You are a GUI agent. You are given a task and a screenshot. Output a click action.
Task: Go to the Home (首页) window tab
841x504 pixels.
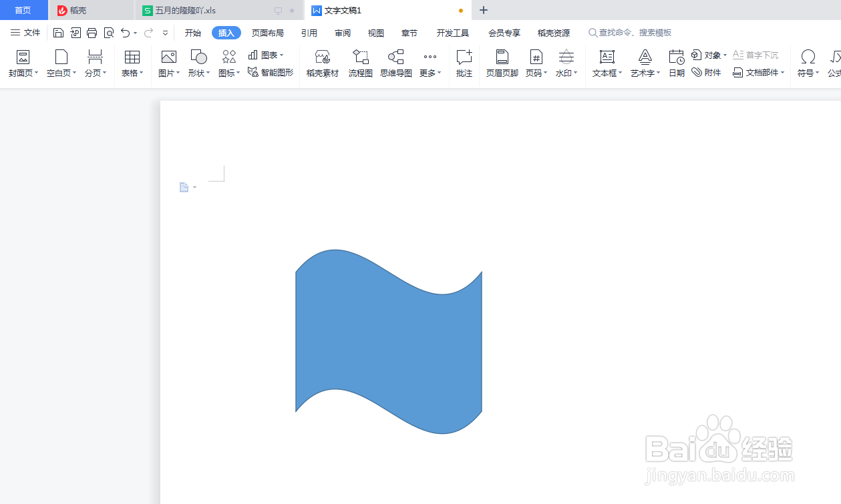(x=23, y=10)
